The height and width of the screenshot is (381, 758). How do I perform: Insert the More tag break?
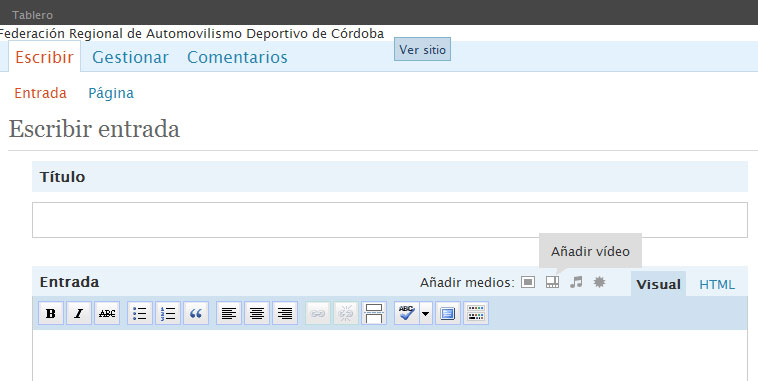click(x=374, y=313)
